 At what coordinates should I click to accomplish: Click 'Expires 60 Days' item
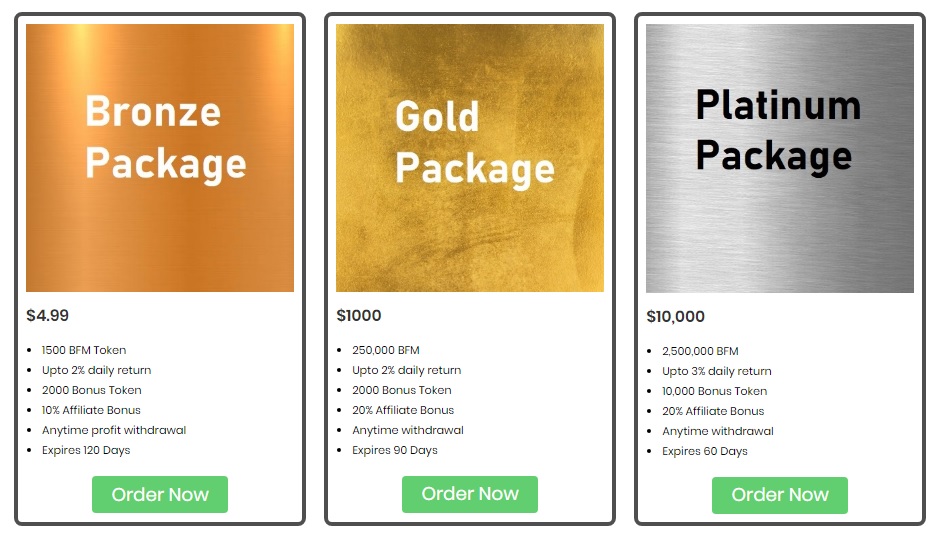(705, 451)
